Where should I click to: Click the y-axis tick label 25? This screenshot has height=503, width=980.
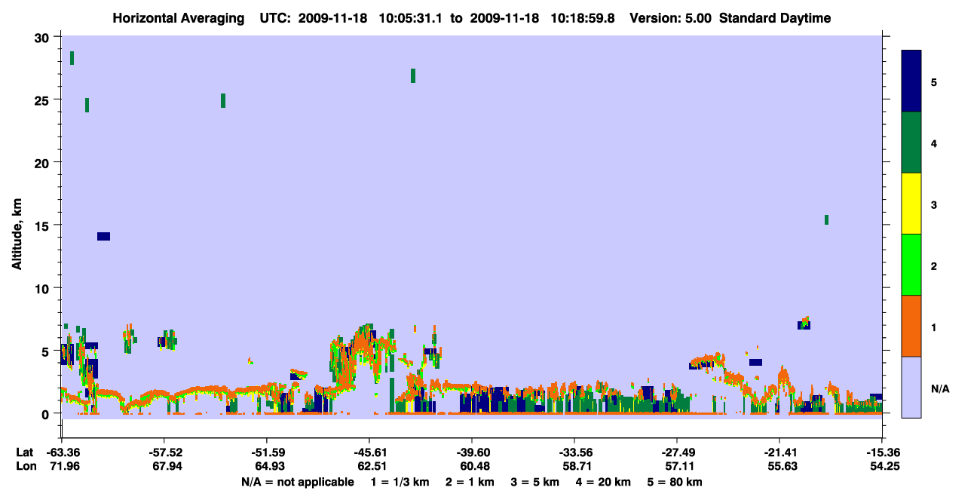tap(44, 100)
